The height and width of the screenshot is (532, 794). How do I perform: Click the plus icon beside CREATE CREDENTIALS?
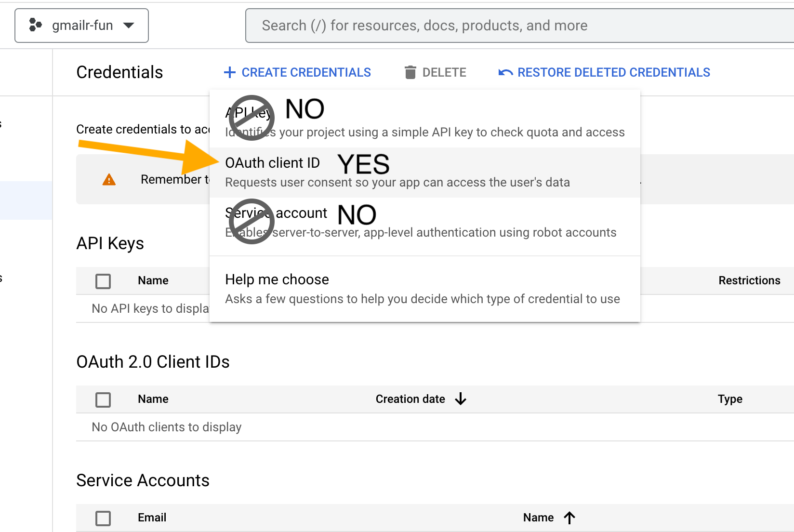[230, 72]
